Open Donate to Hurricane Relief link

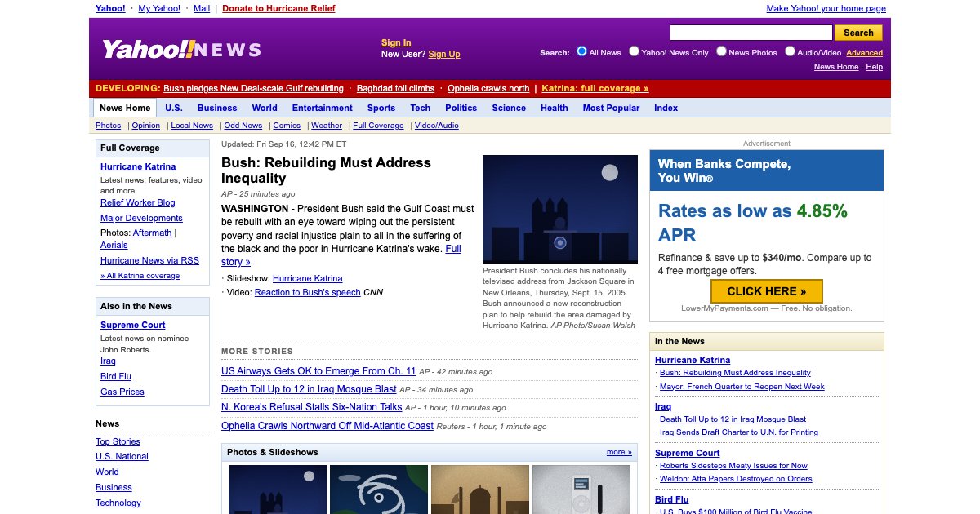click(x=278, y=8)
